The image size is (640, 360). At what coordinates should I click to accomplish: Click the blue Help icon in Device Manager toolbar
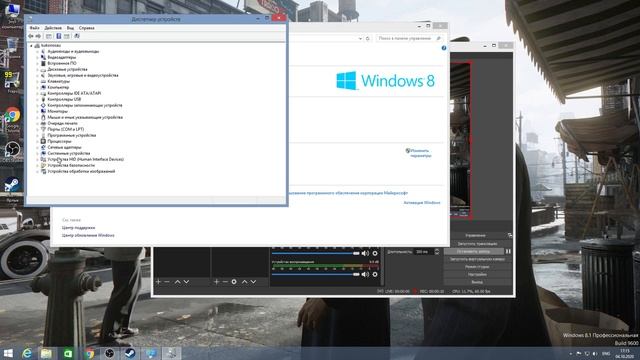(x=58, y=36)
